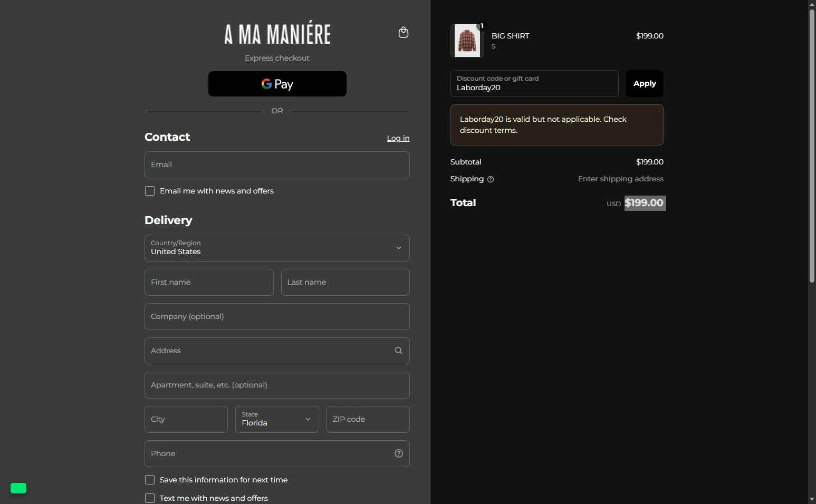Viewport: 816px width, 504px height.
Task: Click Enter shipping address text
Action: (621, 179)
